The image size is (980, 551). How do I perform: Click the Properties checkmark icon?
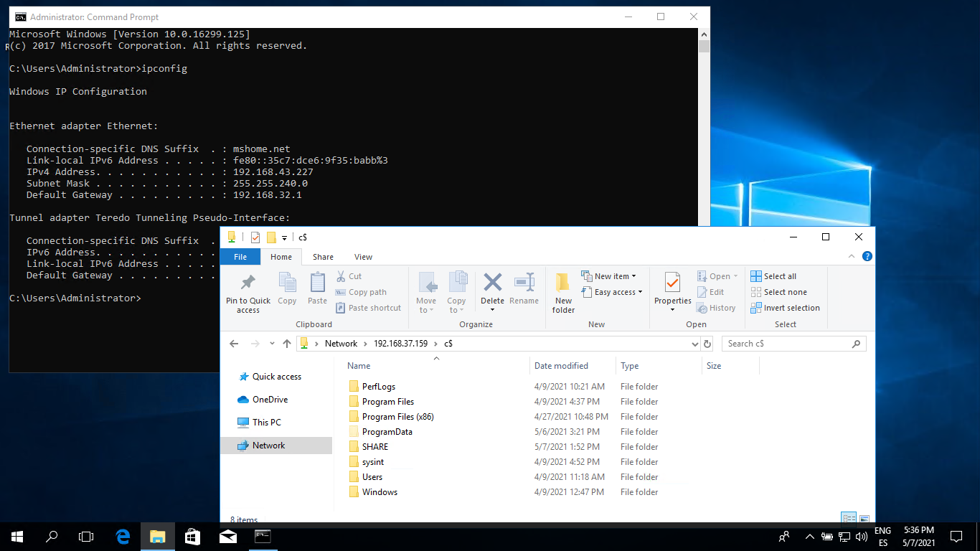coord(672,283)
